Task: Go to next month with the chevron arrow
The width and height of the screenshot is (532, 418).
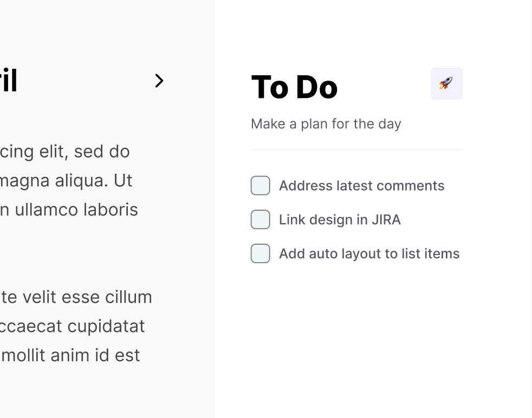Action: pyautogui.click(x=159, y=81)
